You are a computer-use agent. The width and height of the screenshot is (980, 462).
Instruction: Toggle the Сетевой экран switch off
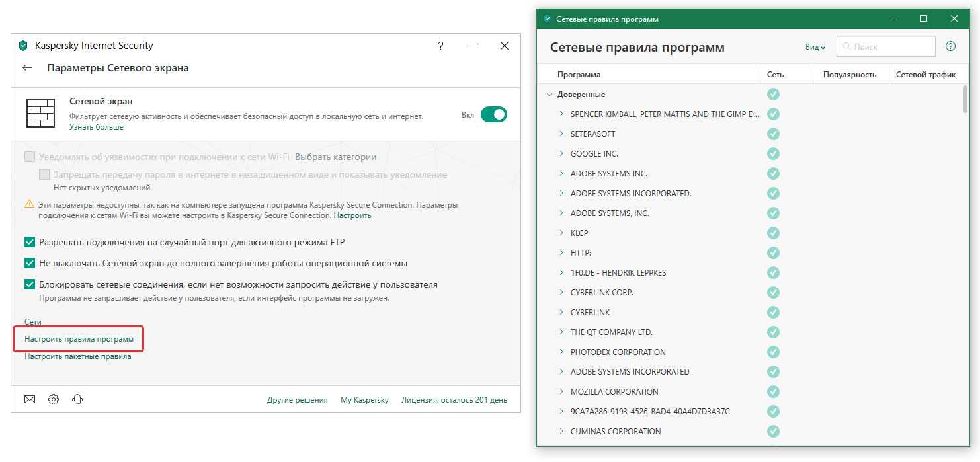[494, 114]
